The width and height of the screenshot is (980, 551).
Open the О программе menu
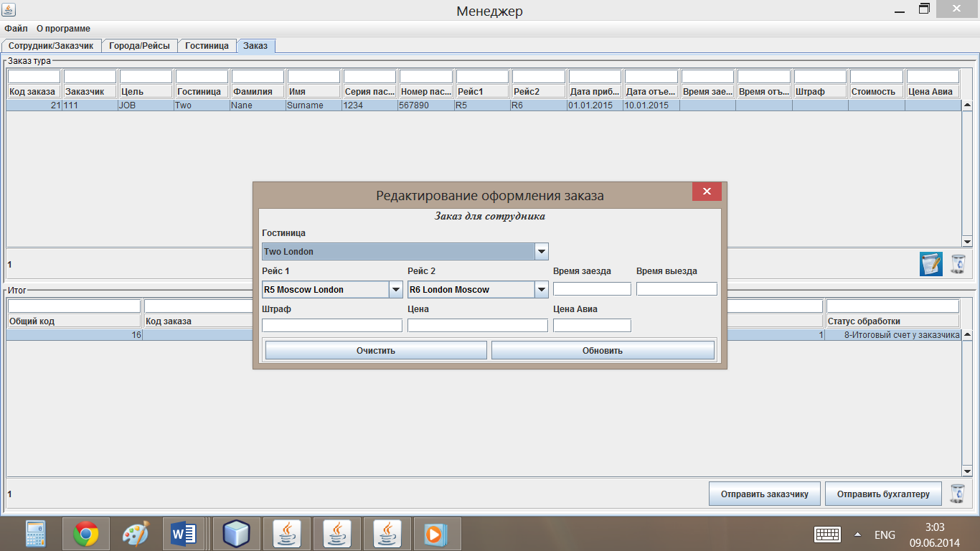63,29
